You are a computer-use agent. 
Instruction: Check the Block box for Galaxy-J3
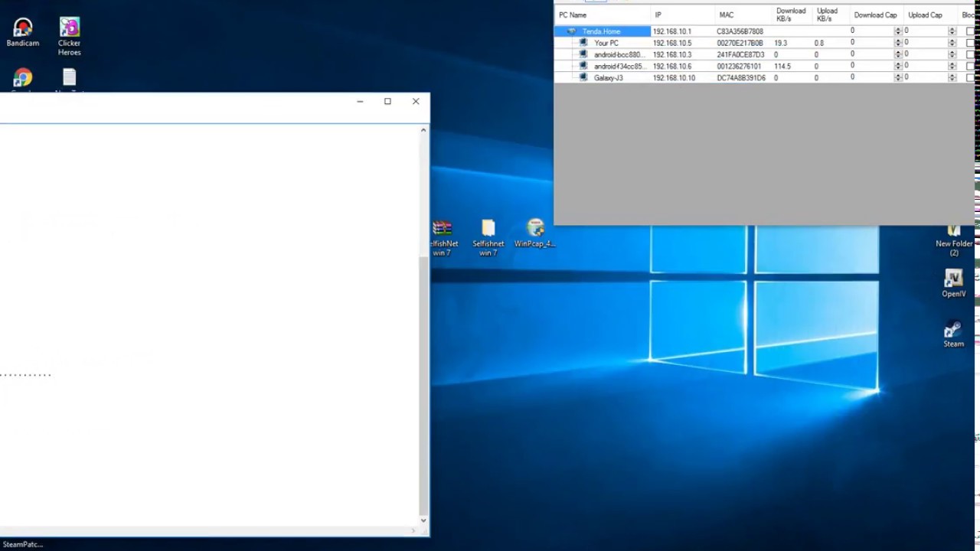tap(970, 77)
